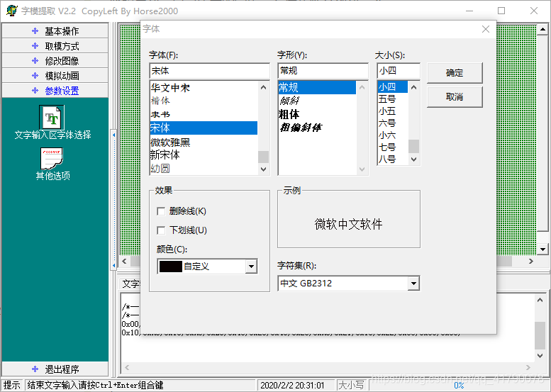551x392 pixels.
Task: Select size 五号 in list
Action: click(393, 99)
